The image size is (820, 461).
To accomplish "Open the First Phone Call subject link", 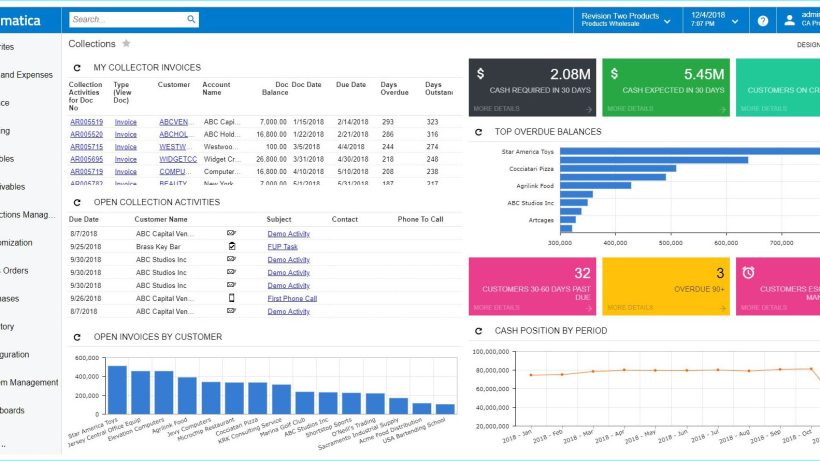I will click(x=292, y=298).
